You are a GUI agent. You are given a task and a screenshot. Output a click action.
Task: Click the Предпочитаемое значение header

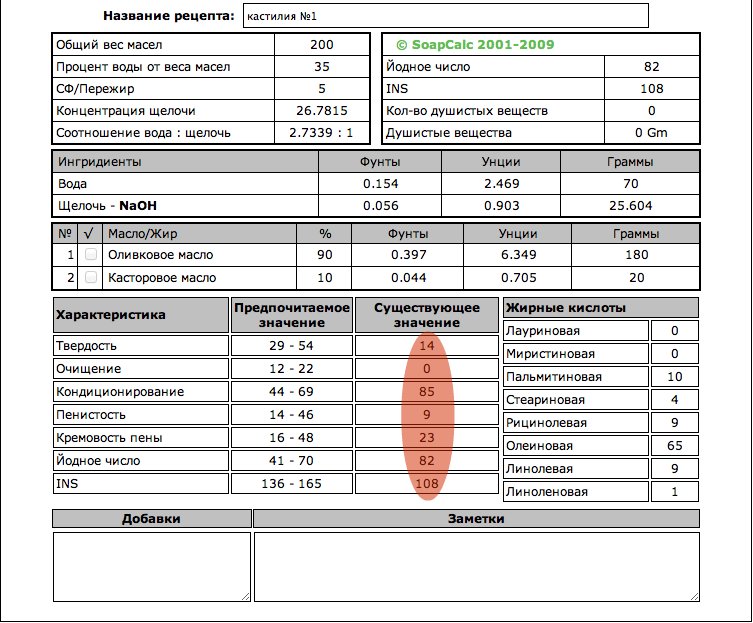click(292, 315)
